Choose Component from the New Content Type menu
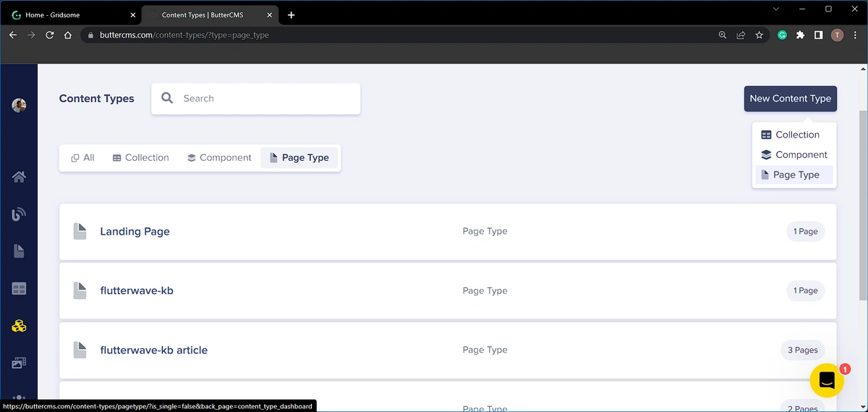The height and width of the screenshot is (412, 868). [794, 154]
